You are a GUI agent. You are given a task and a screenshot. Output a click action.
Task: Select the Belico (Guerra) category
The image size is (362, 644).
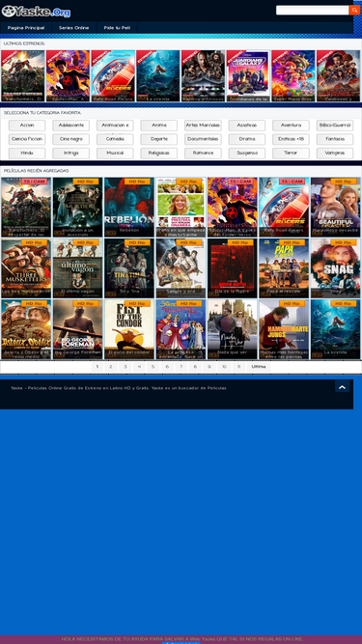[x=335, y=126]
